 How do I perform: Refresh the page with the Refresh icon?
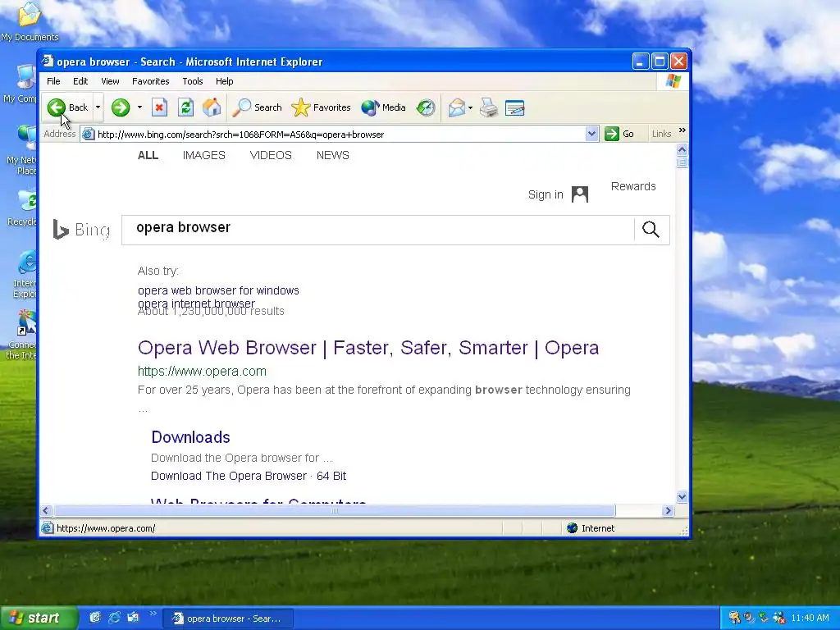click(185, 107)
